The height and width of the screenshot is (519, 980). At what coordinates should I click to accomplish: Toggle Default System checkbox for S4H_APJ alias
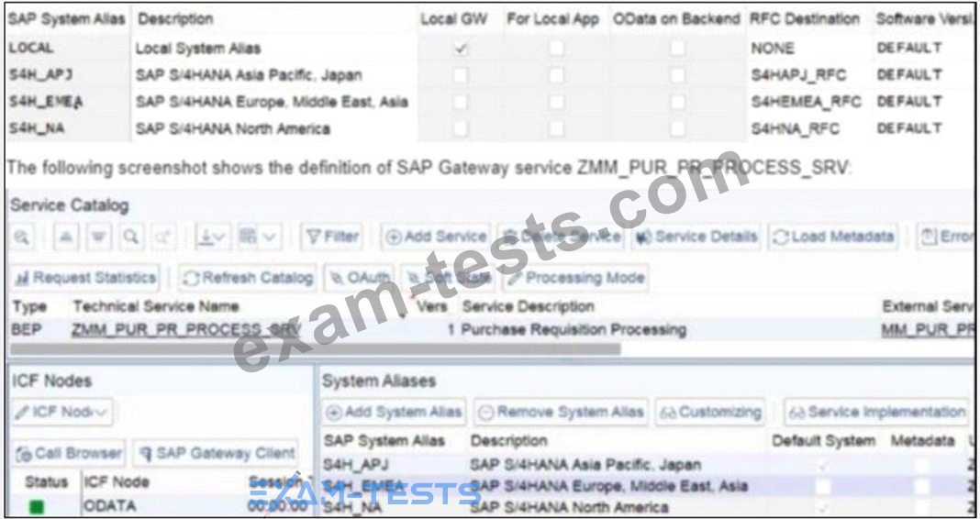pyautogui.click(x=823, y=465)
